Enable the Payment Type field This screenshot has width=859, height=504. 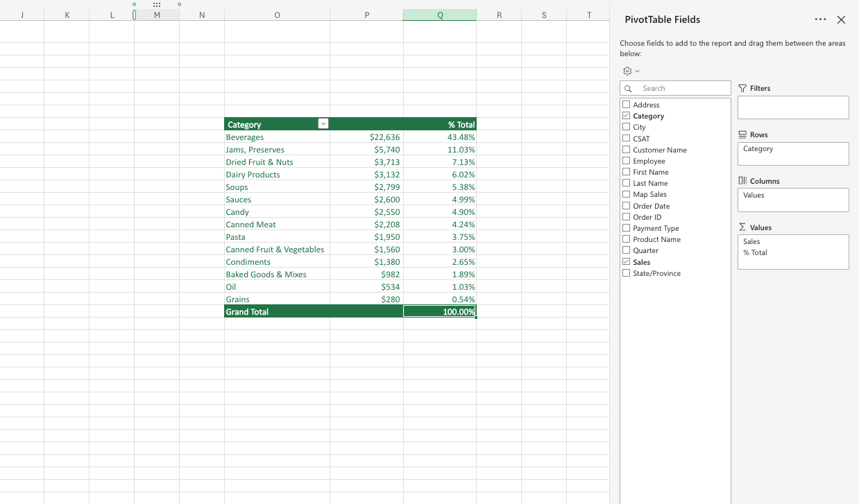tap(627, 228)
